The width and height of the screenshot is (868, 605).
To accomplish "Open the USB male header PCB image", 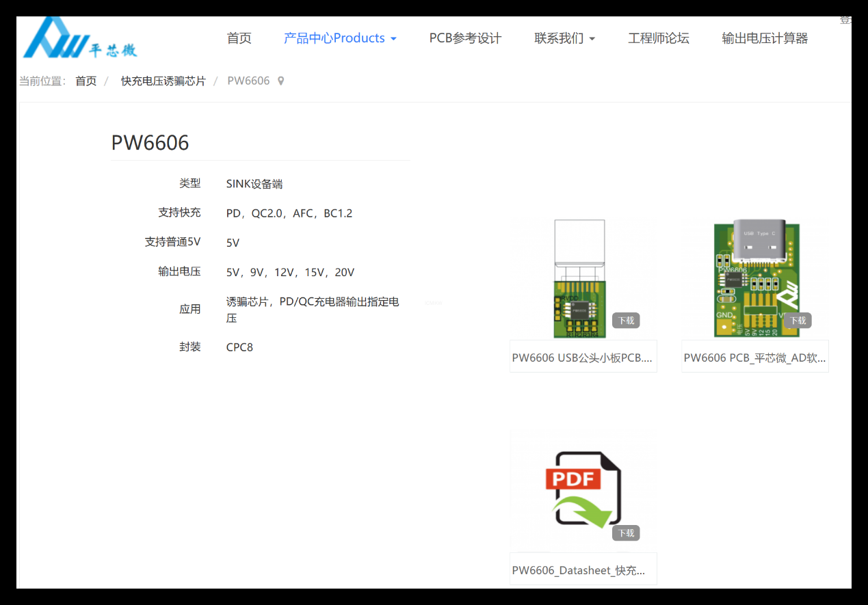I will click(x=579, y=279).
